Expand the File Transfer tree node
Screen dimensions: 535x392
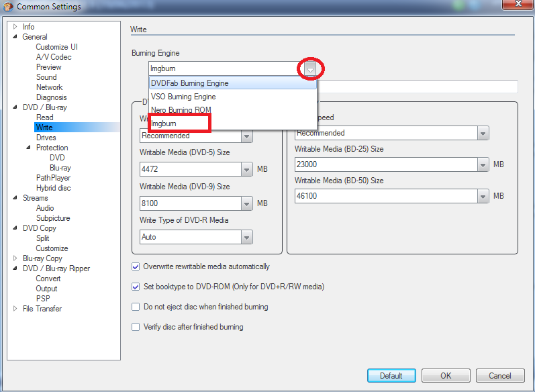click(x=15, y=308)
